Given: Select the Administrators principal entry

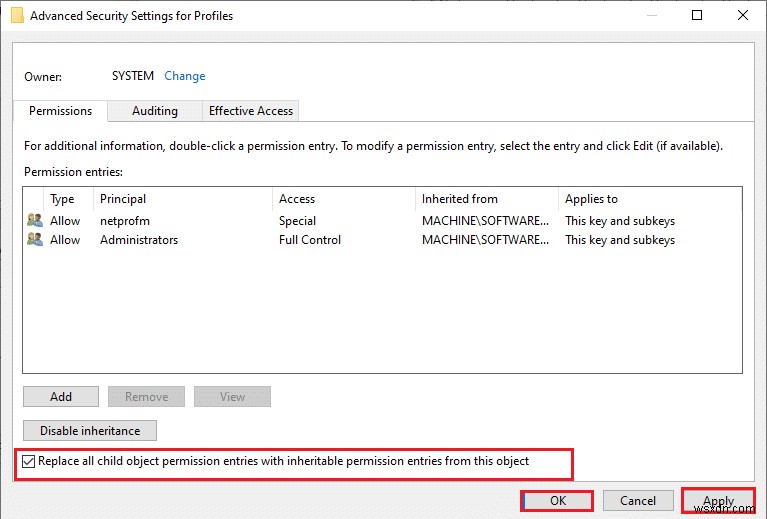Looking at the screenshot, I should pos(139,240).
